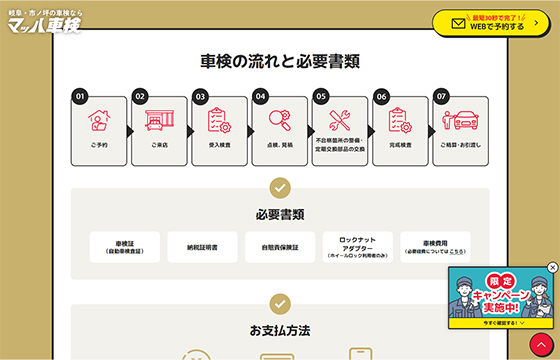Click step number 05 badge
560x360 pixels.
point(321,96)
